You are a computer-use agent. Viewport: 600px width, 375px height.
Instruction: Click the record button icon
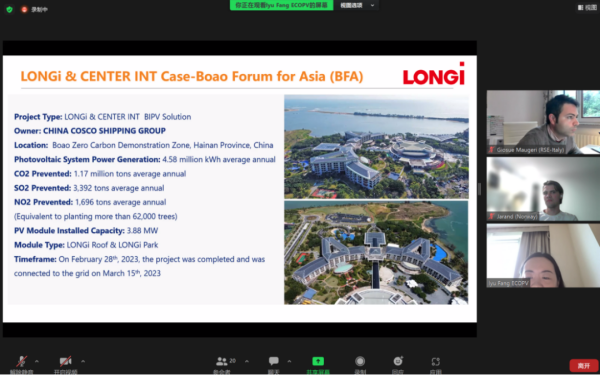pyautogui.click(x=360, y=361)
